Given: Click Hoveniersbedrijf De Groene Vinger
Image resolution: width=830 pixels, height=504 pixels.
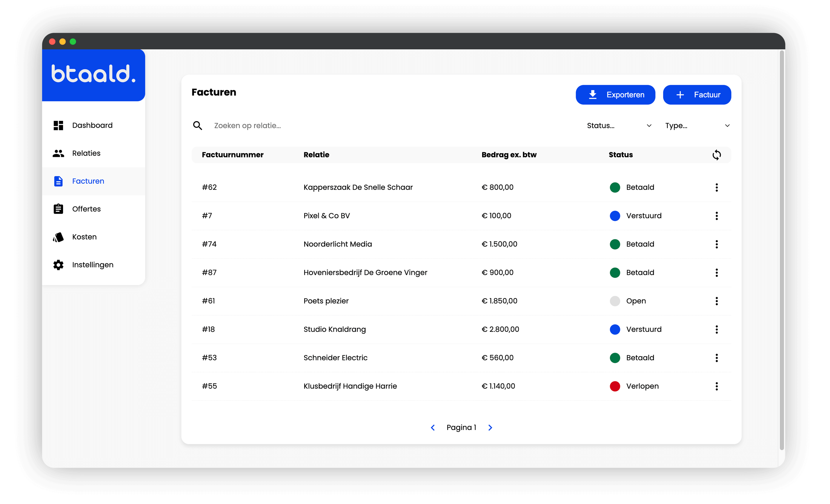Looking at the screenshot, I should tap(365, 273).
